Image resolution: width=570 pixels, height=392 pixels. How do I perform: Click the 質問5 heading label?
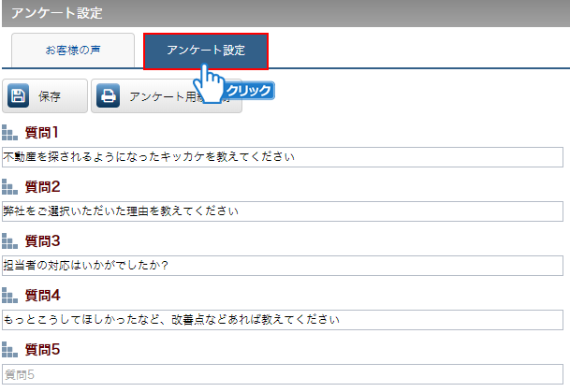pos(42,351)
